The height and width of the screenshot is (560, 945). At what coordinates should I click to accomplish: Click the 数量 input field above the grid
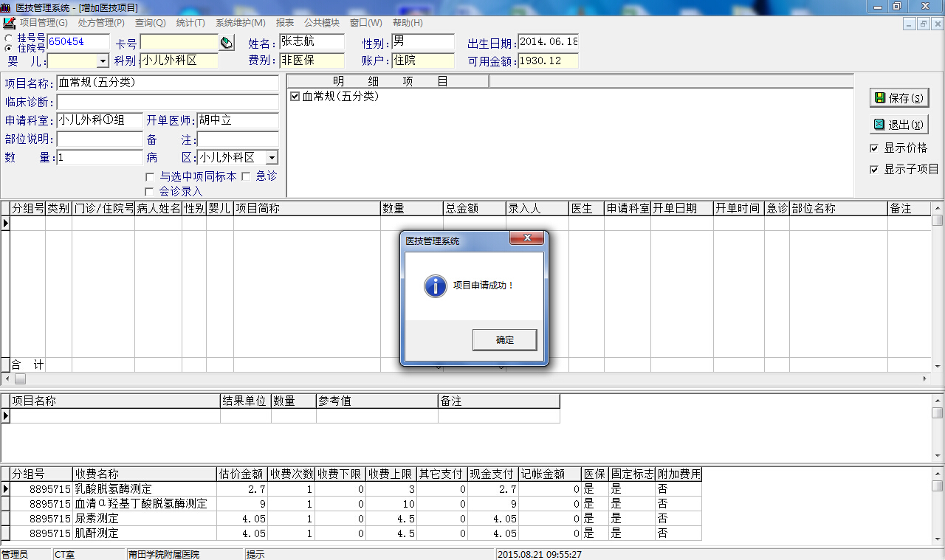[100, 158]
